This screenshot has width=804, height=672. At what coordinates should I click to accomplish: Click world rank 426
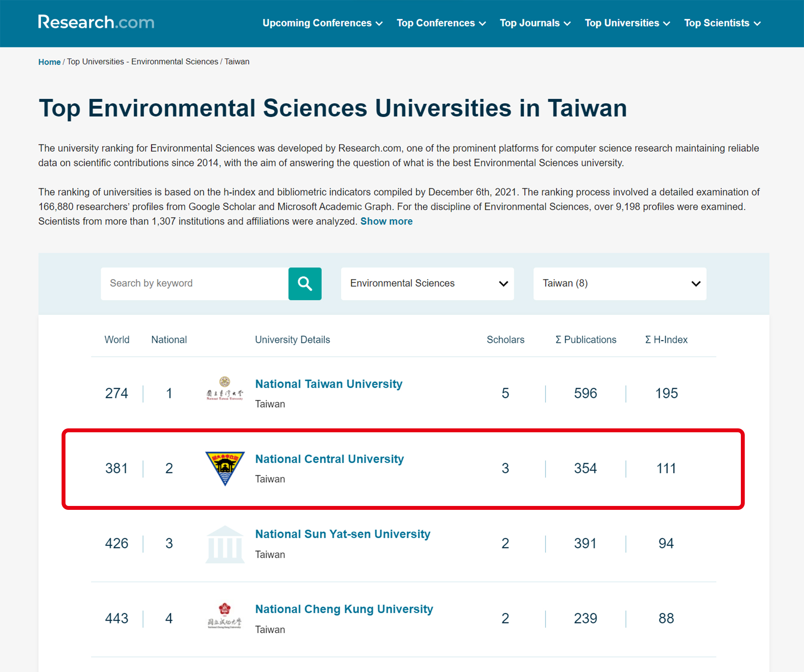pyautogui.click(x=117, y=543)
